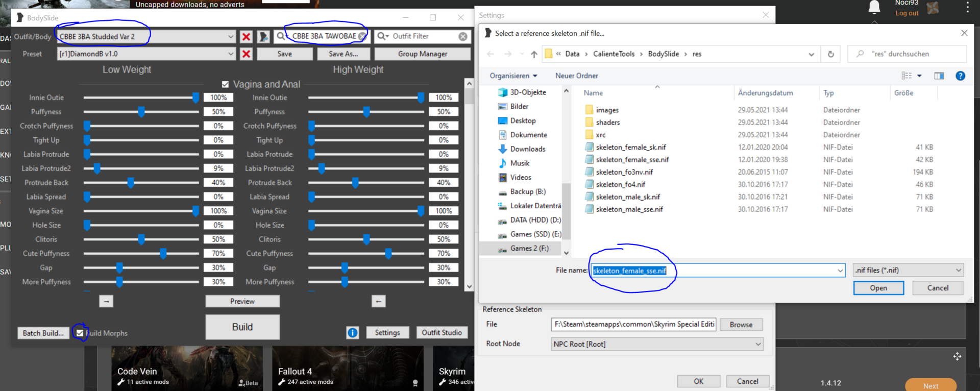The image size is (980, 391).
Task: Select skeleton_female_sk.nif file
Action: 630,148
